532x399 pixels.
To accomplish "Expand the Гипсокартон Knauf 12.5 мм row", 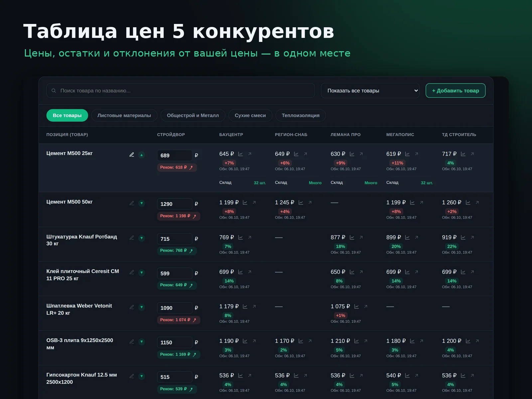I will [142, 376].
